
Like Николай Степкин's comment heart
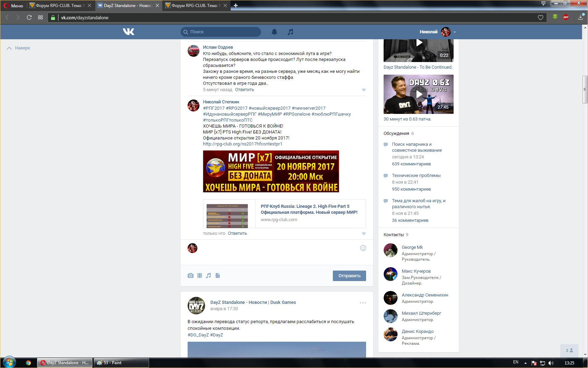pyautogui.click(x=364, y=234)
